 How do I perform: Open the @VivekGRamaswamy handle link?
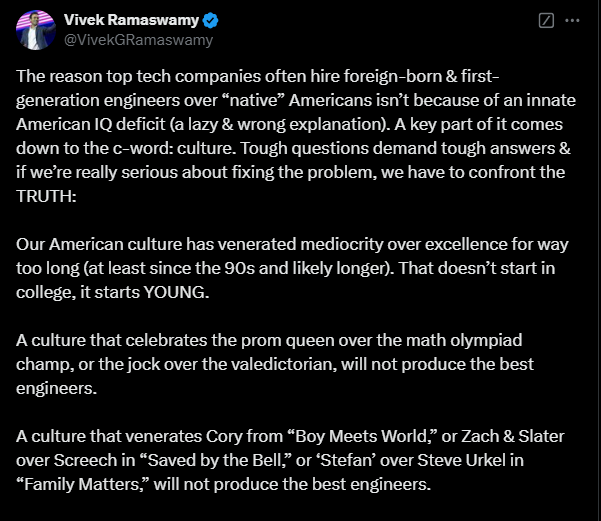point(138,40)
